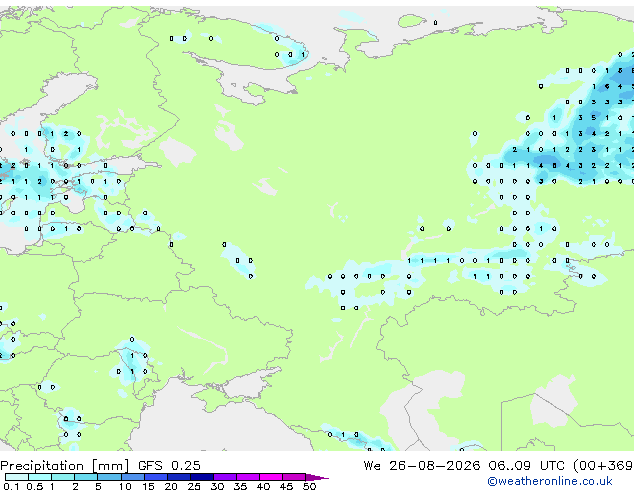Click the 15–20 mm legend color box

(x=156, y=477)
